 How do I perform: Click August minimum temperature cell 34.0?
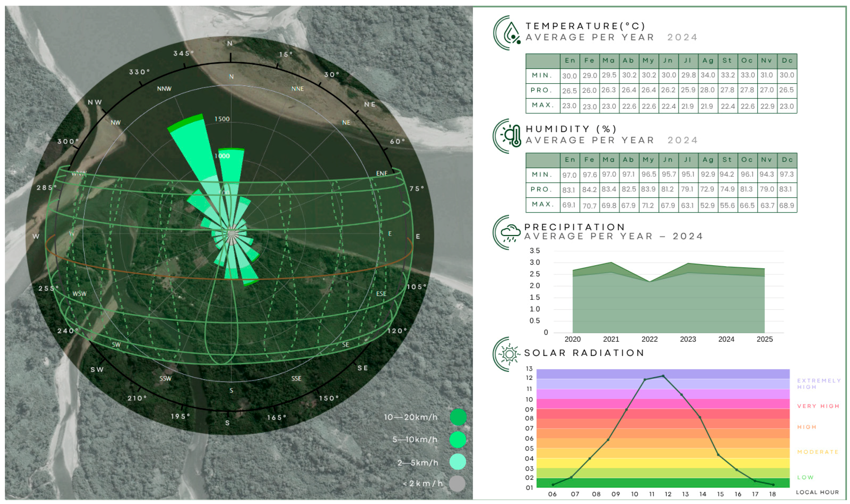pos(708,75)
